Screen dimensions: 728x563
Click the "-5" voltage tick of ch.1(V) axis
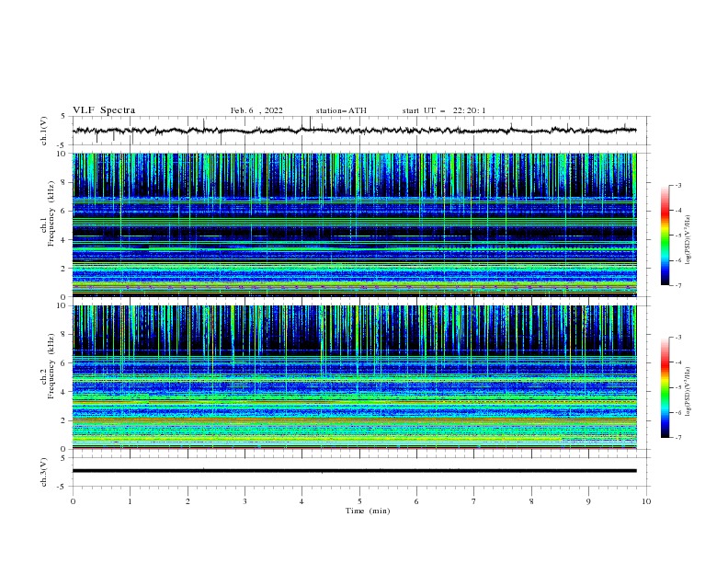coord(63,145)
